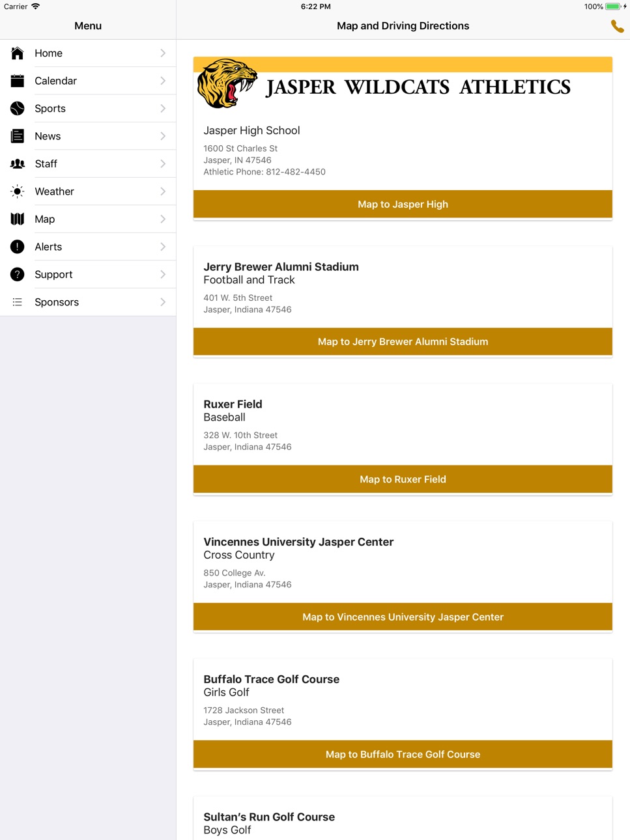The width and height of the screenshot is (630, 840).
Task: Click the Map folded-map icon
Action: 18,219
